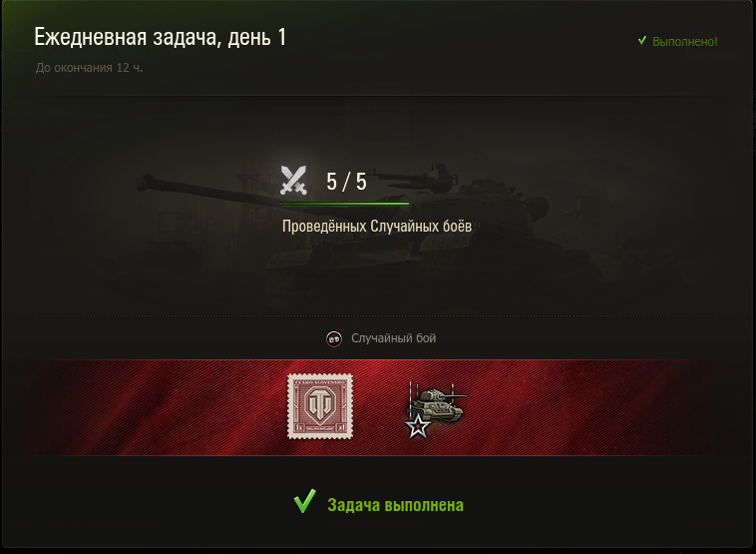
Task: Click the Задача выполнена text
Action: [x=395, y=505]
